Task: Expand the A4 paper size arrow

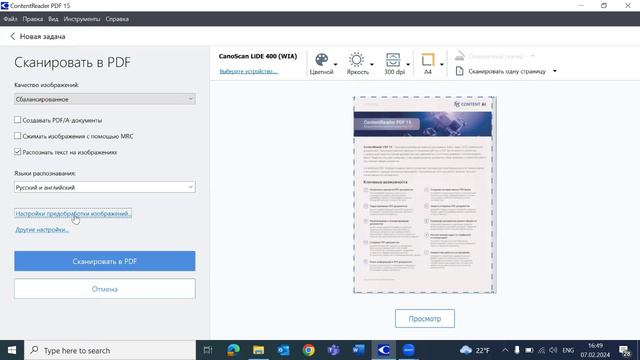Action: 442,64
